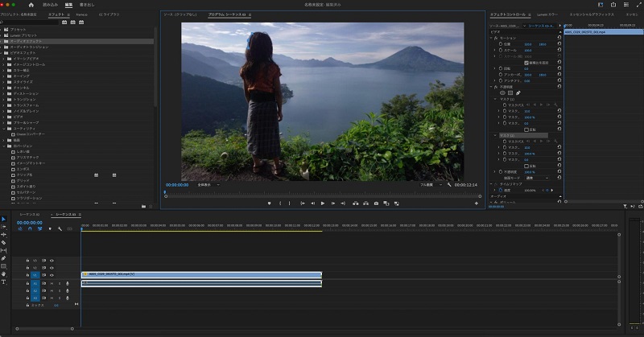Toggle the 反転 checkbox under マスク (1)
The width and height of the screenshot is (644, 337).
[526, 128]
